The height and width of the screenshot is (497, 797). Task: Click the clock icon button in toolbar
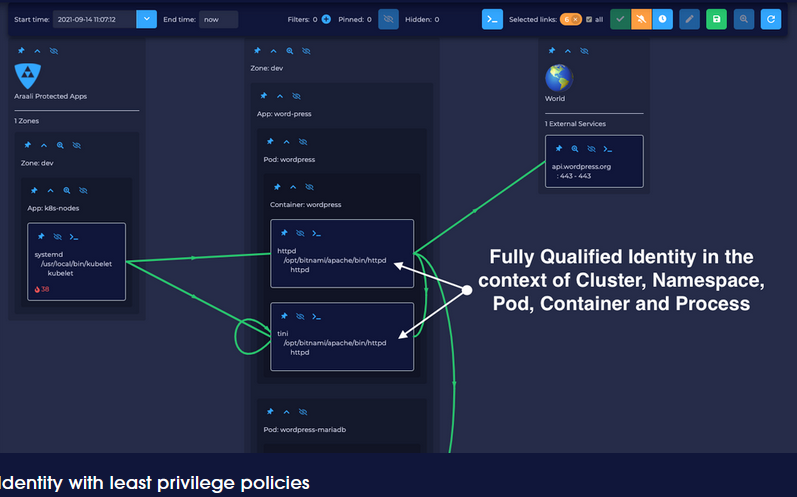pyautogui.click(x=662, y=19)
